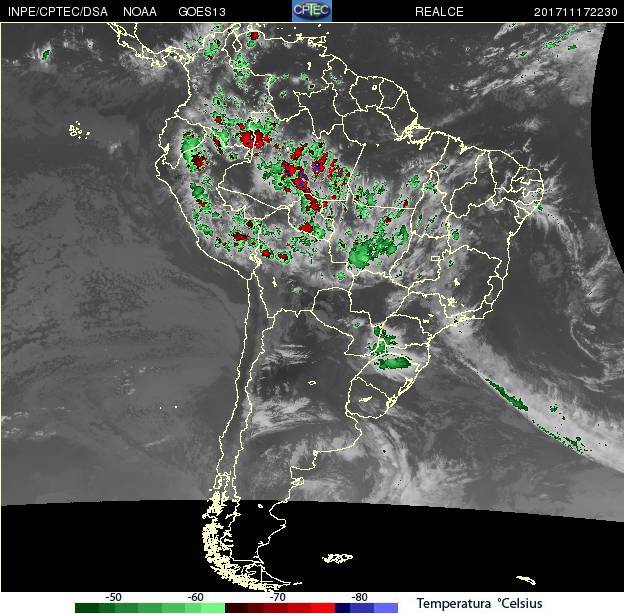Click the -70 value on the temperature scale

277,597
